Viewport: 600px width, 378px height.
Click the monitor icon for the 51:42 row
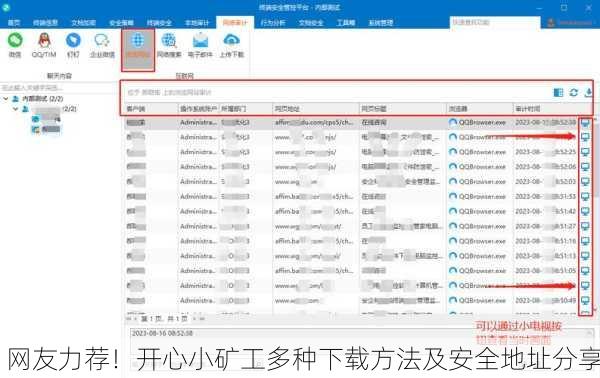pos(585,211)
